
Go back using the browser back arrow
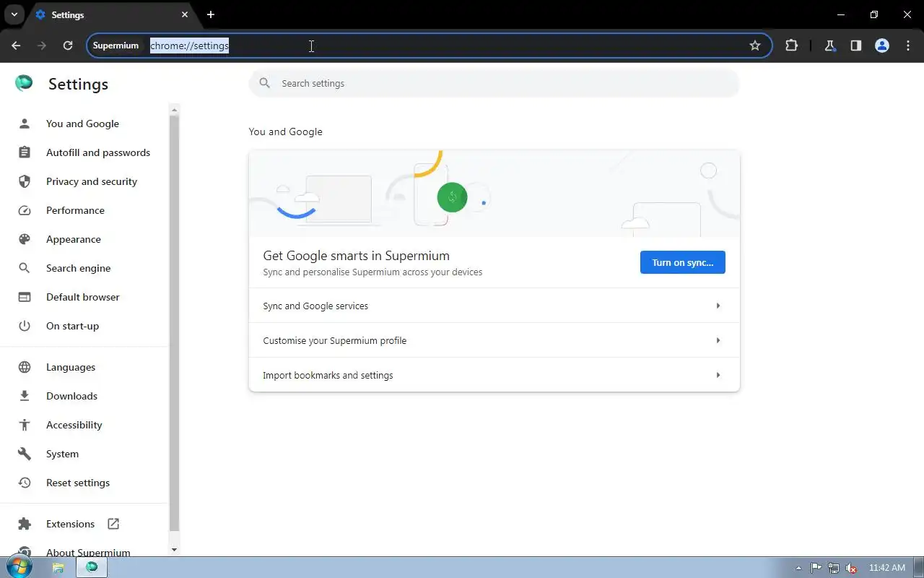pyautogui.click(x=16, y=46)
